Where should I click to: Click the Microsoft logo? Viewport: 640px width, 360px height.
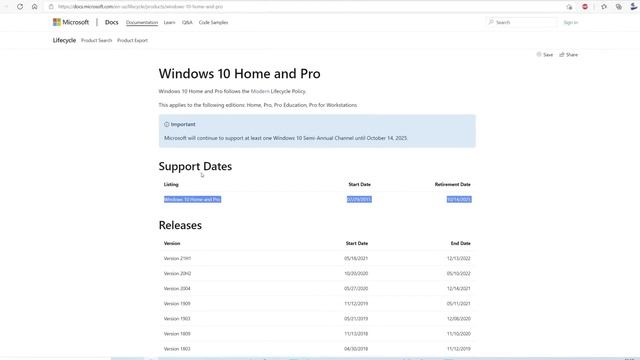(71, 22)
